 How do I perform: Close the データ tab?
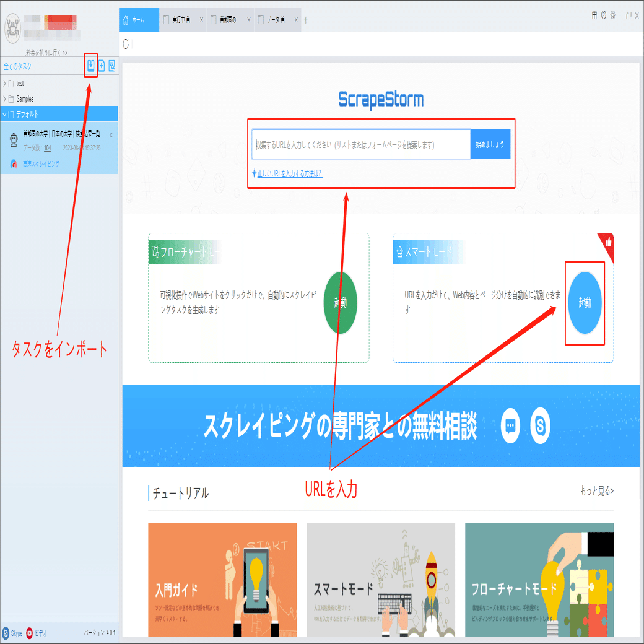296,20
